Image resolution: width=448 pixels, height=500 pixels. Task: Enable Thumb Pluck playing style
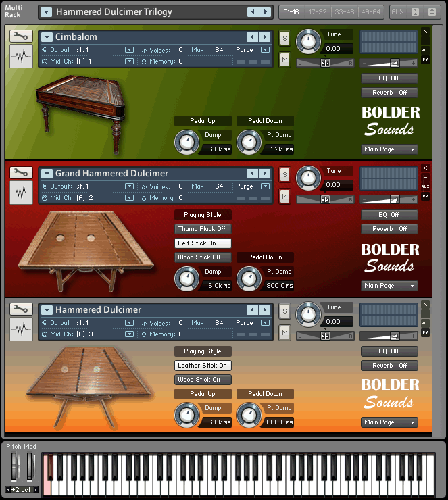tap(203, 229)
